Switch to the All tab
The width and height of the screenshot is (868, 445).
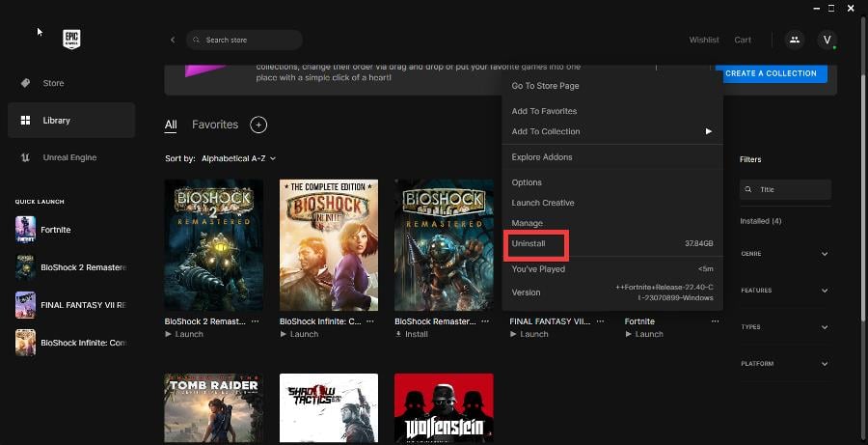[x=171, y=125]
